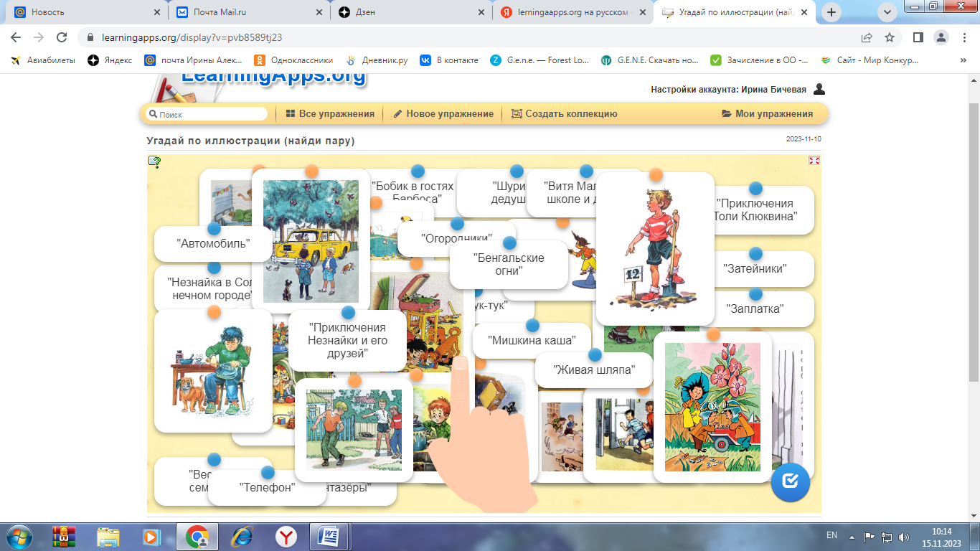Open media player from the taskbar
This screenshot has height=551, width=980.
coord(153,536)
